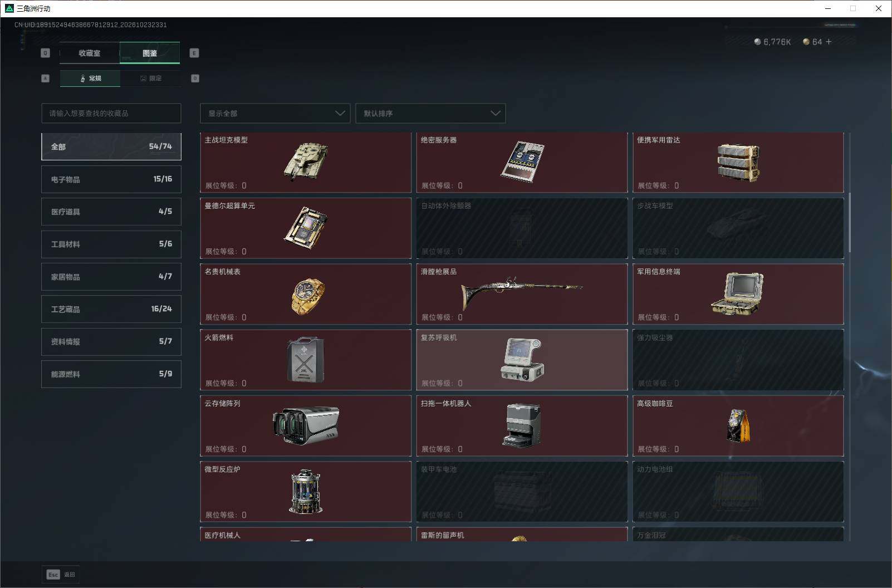Click the collectible search input field
Image resolution: width=892 pixels, height=588 pixels.
111,113
